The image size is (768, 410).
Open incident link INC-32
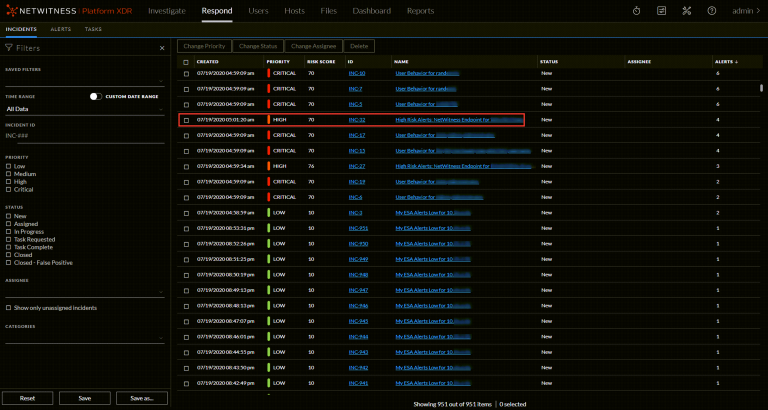click(356, 119)
